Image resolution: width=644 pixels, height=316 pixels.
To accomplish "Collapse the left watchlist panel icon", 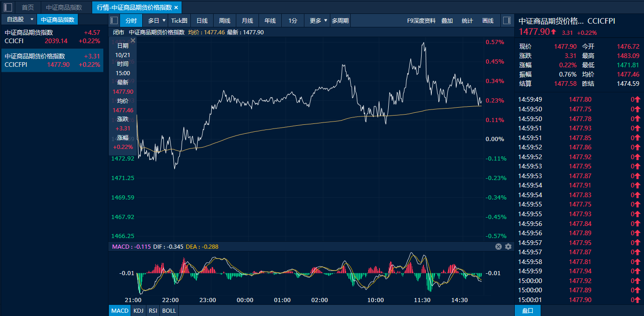I will tap(114, 20).
